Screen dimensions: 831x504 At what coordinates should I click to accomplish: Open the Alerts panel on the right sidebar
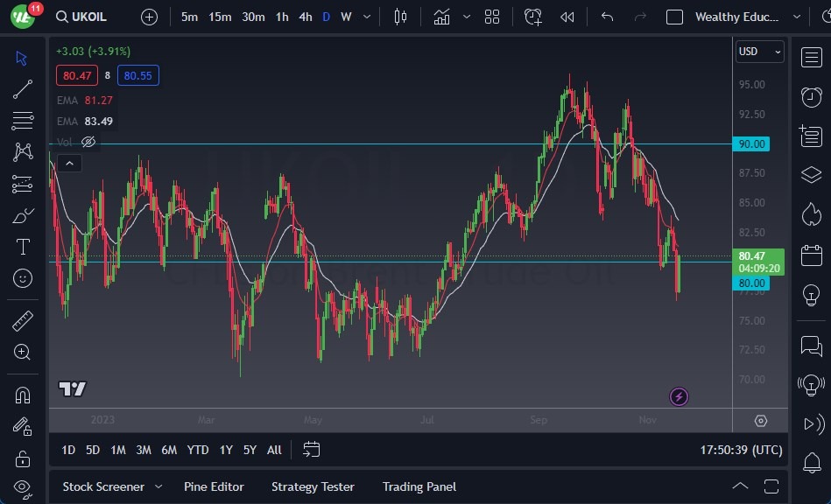[x=810, y=97]
